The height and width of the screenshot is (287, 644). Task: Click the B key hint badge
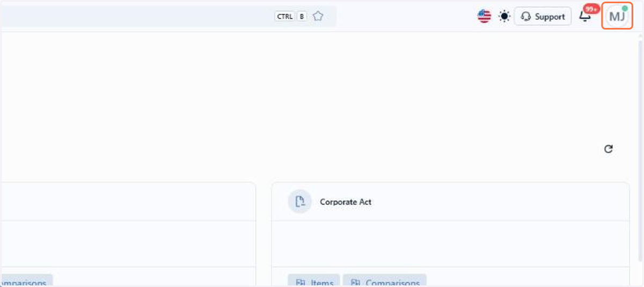point(302,16)
